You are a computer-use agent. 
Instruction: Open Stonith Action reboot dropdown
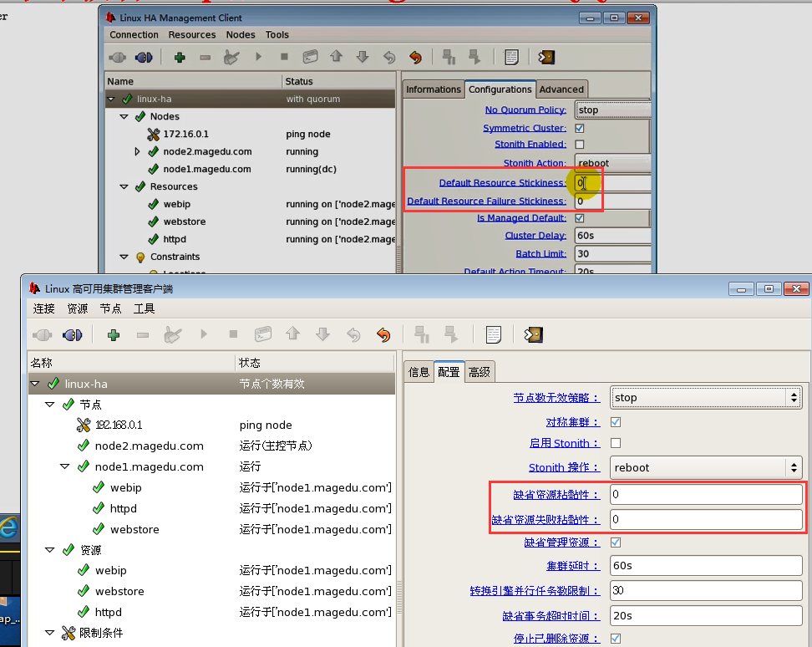pos(612,163)
